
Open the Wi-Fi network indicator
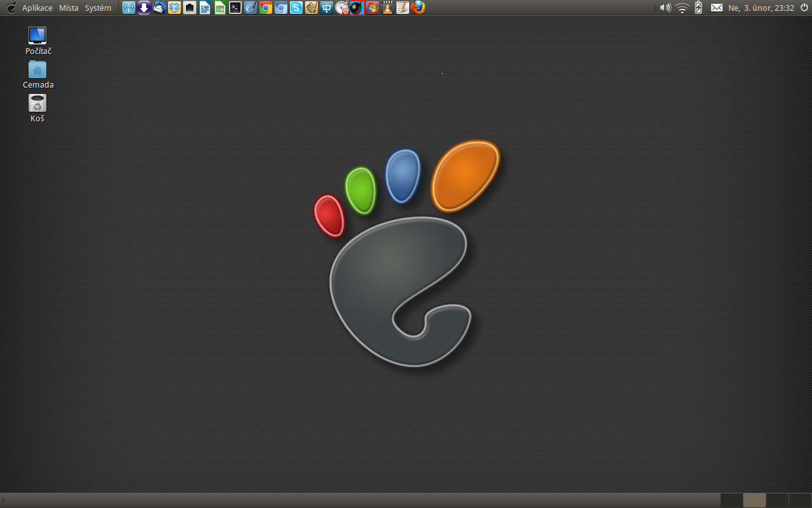coord(682,8)
